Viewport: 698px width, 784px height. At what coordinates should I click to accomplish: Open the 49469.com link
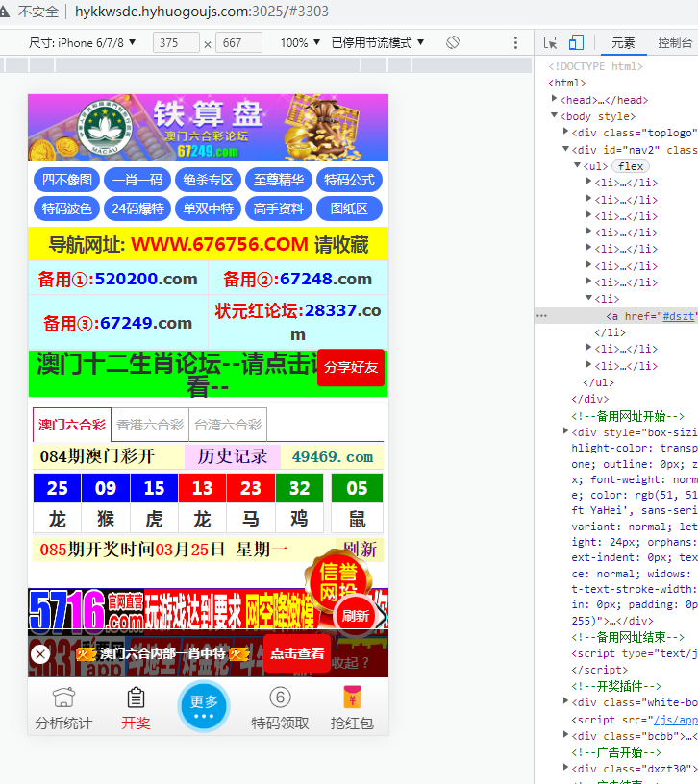333,456
